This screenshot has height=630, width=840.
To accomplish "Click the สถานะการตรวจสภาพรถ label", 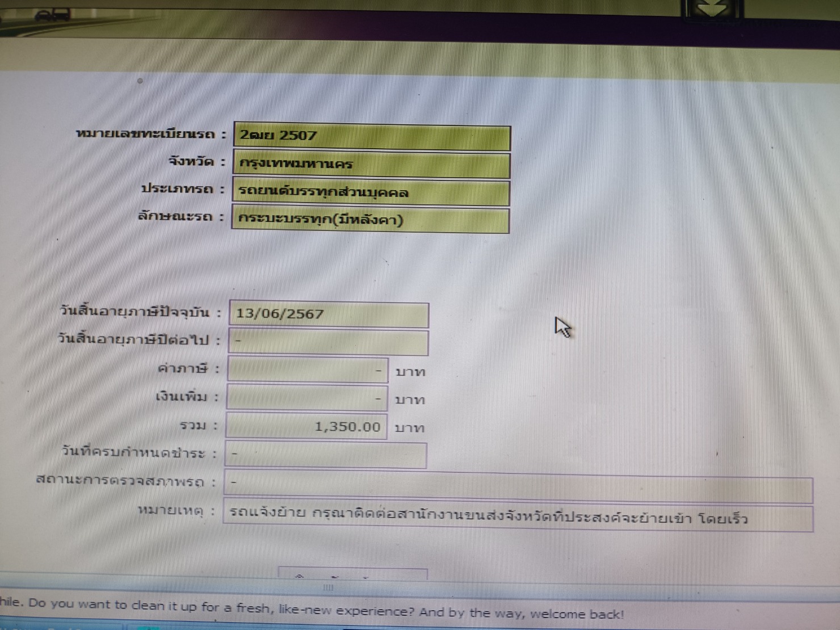I will [125, 481].
